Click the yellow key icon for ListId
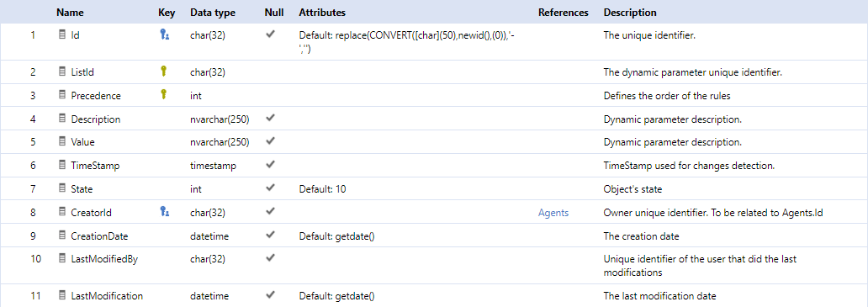 [163, 71]
